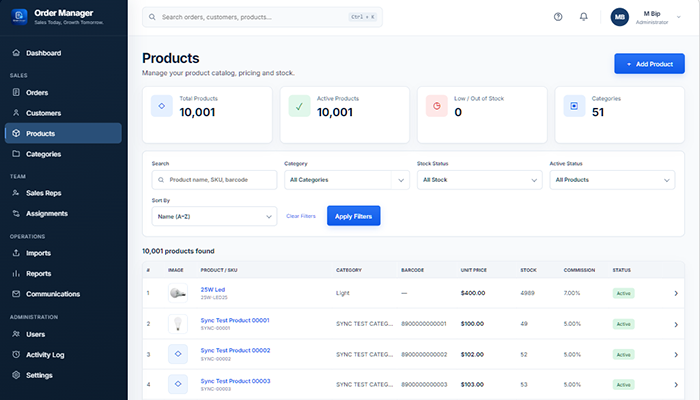Expand the 25W Led row chevron
Screen dimensions: 700x400
(676, 293)
